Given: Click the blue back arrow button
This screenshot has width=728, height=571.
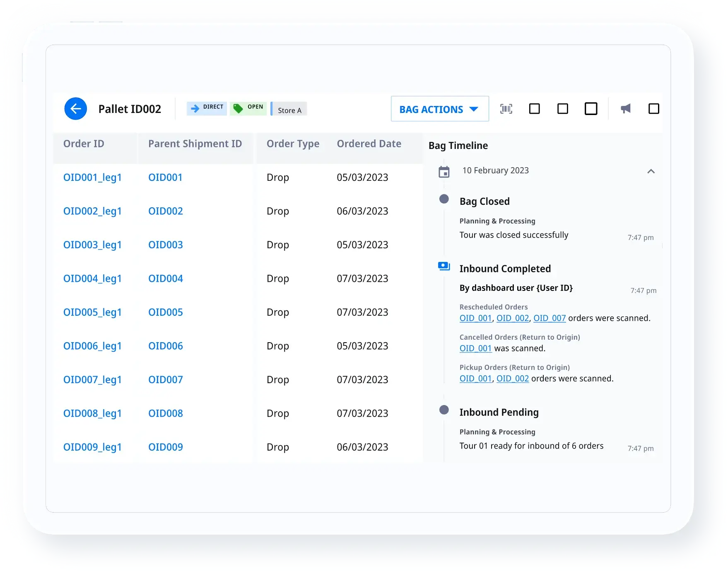Looking at the screenshot, I should (x=76, y=109).
